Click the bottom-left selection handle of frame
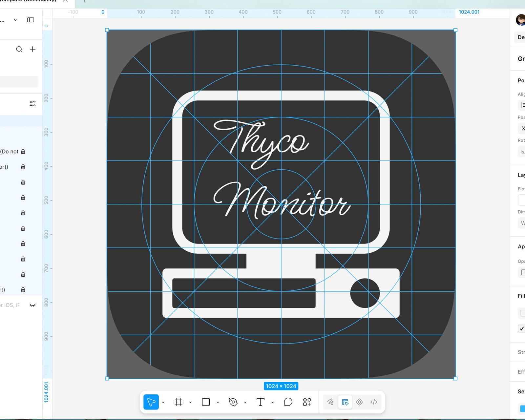 pyautogui.click(x=107, y=379)
